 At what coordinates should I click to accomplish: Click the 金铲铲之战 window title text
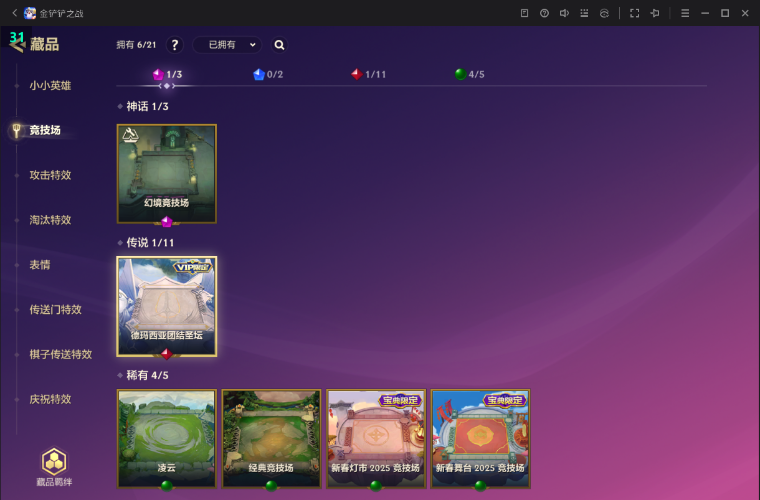coord(62,14)
